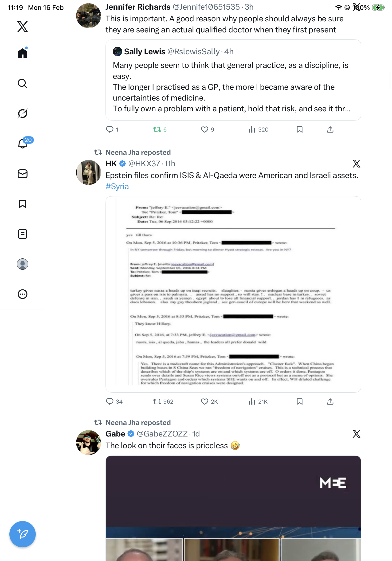
Task: Open Lists icon in sidebar
Action: (x=23, y=234)
